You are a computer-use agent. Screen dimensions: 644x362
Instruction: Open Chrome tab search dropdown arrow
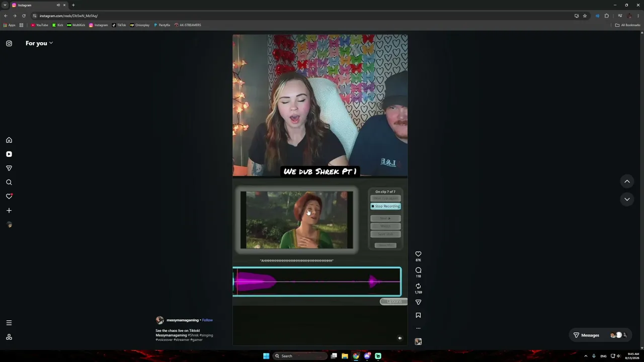point(5,5)
